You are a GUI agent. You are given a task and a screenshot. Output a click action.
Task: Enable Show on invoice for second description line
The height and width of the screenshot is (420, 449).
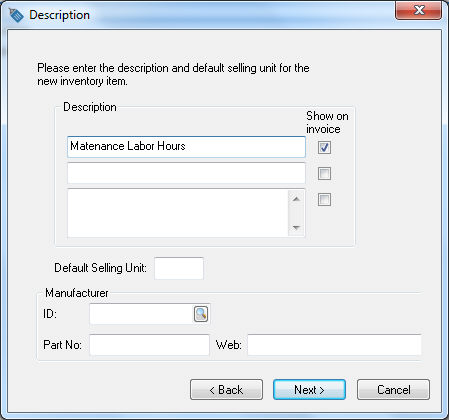tap(324, 173)
